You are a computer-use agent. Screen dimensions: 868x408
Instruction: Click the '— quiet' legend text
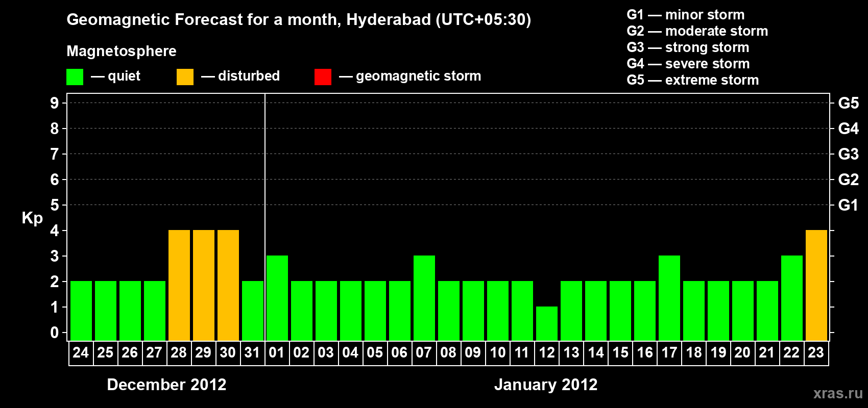pyautogui.click(x=115, y=76)
